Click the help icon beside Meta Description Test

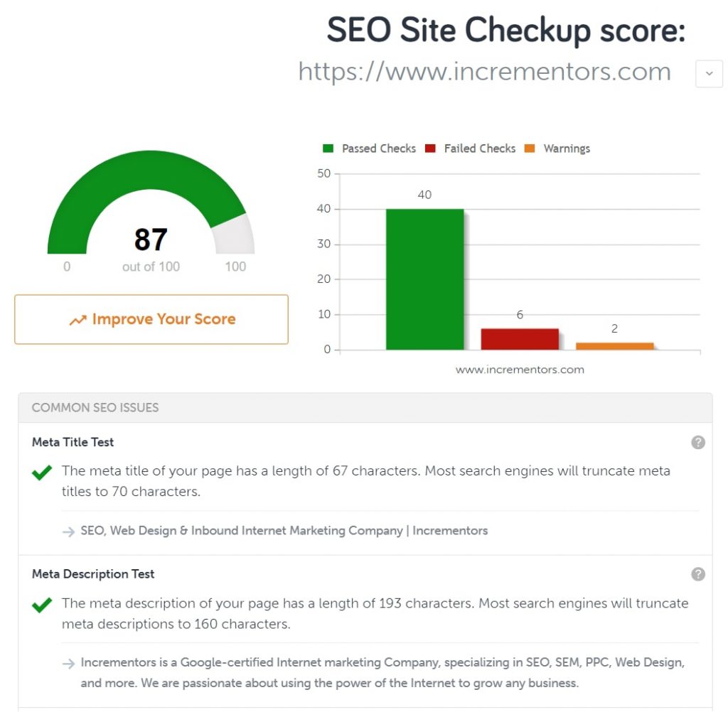[697, 574]
